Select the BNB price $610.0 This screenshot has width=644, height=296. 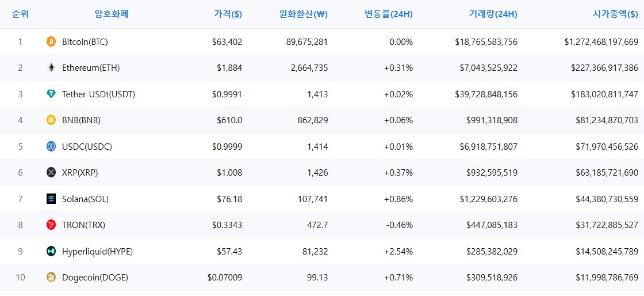click(229, 120)
